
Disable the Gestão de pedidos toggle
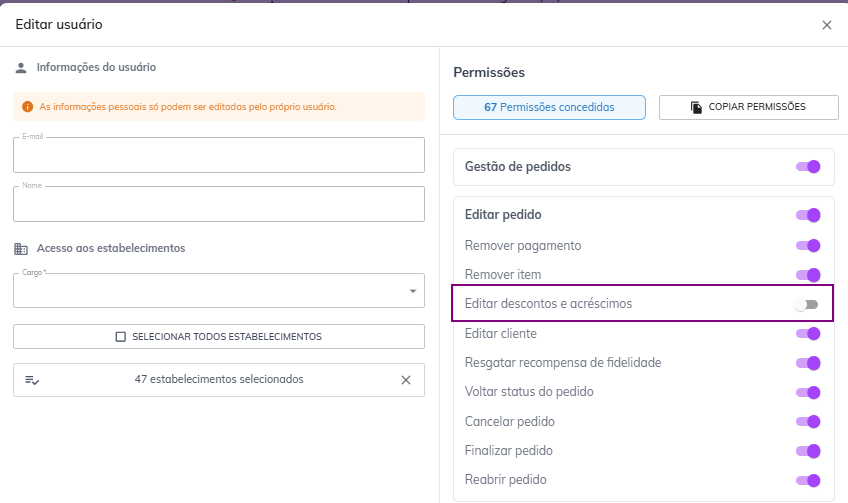808,167
